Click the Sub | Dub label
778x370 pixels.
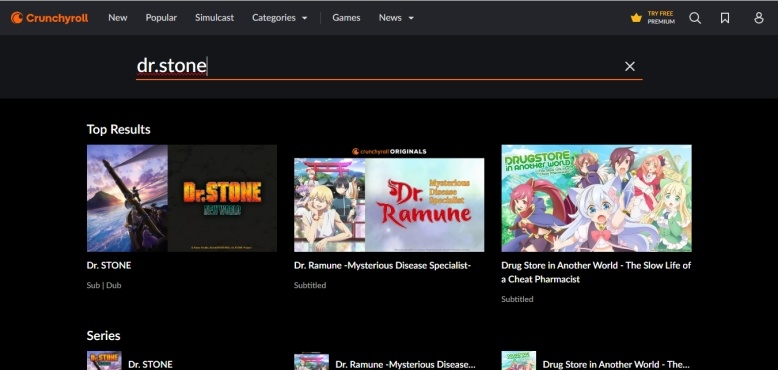coord(104,285)
